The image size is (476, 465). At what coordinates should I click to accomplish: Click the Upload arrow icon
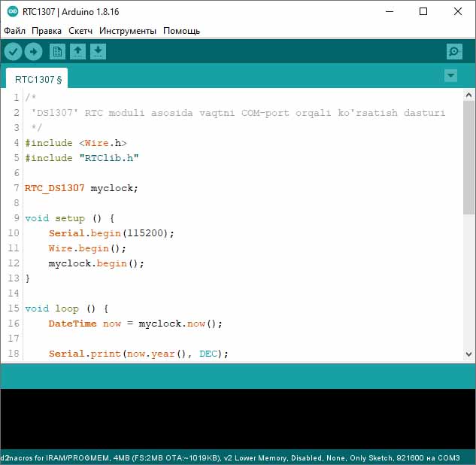(33, 51)
